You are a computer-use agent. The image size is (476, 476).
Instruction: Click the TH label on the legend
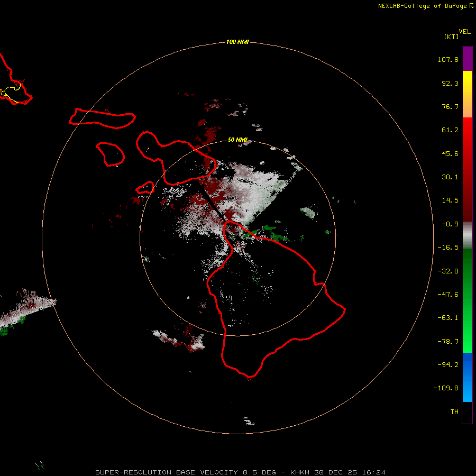454,411
